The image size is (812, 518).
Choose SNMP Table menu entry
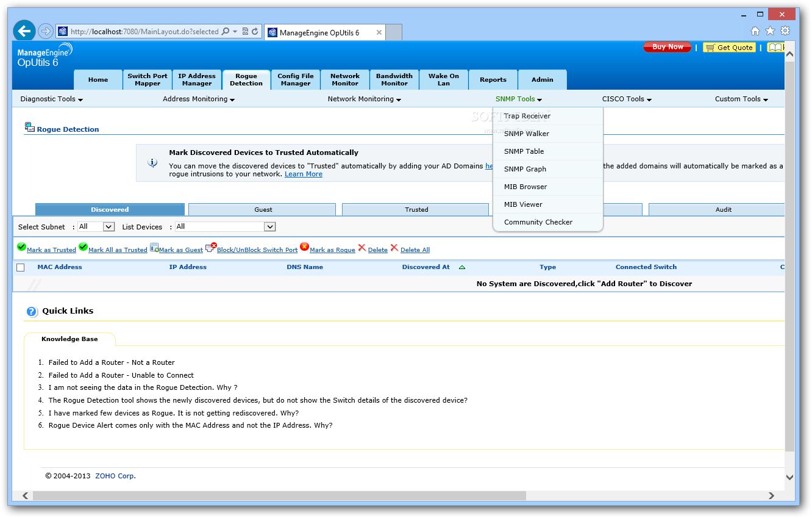[548, 151]
